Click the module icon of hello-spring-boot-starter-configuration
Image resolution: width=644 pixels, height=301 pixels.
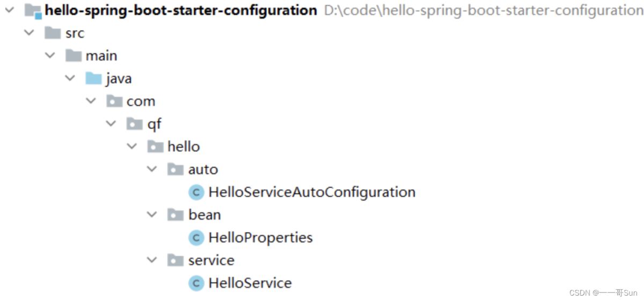(33, 10)
